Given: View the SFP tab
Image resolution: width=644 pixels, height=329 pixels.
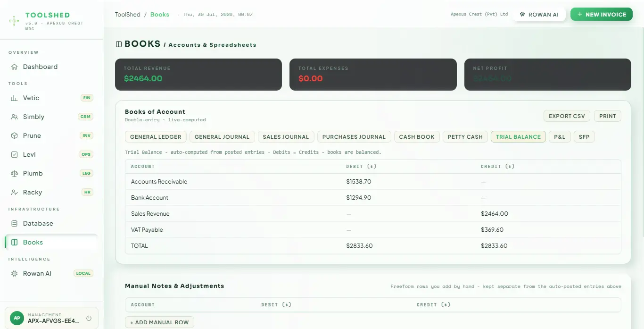Looking at the screenshot, I should (x=584, y=137).
